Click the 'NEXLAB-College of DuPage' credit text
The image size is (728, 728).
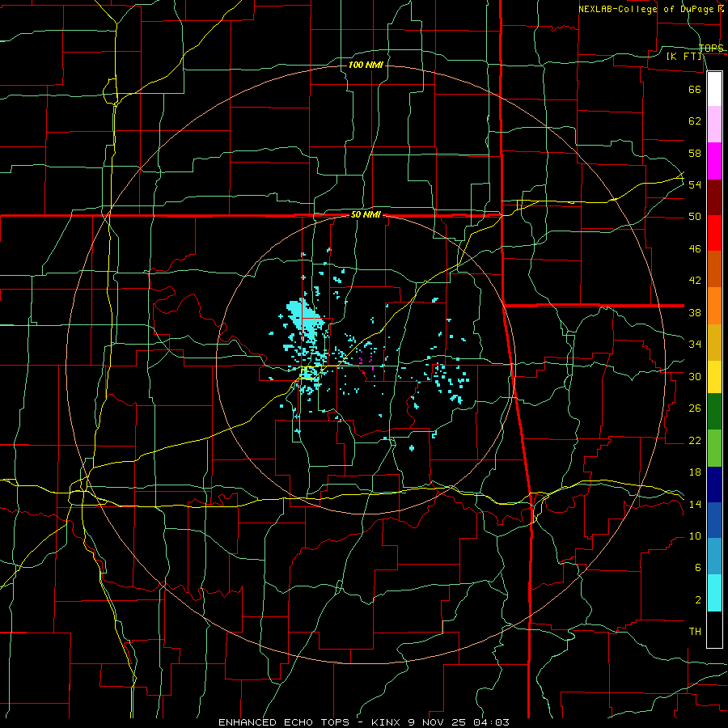(x=646, y=9)
